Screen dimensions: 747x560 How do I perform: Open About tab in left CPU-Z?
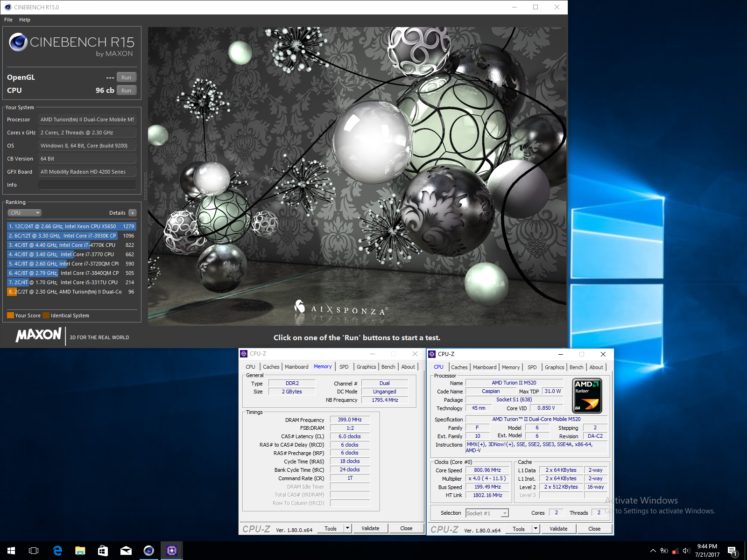(x=408, y=367)
